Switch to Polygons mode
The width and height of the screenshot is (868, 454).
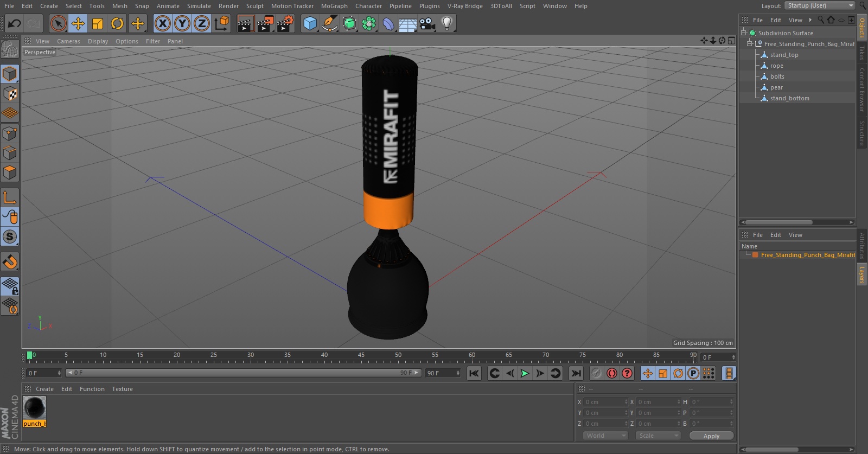(10, 172)
